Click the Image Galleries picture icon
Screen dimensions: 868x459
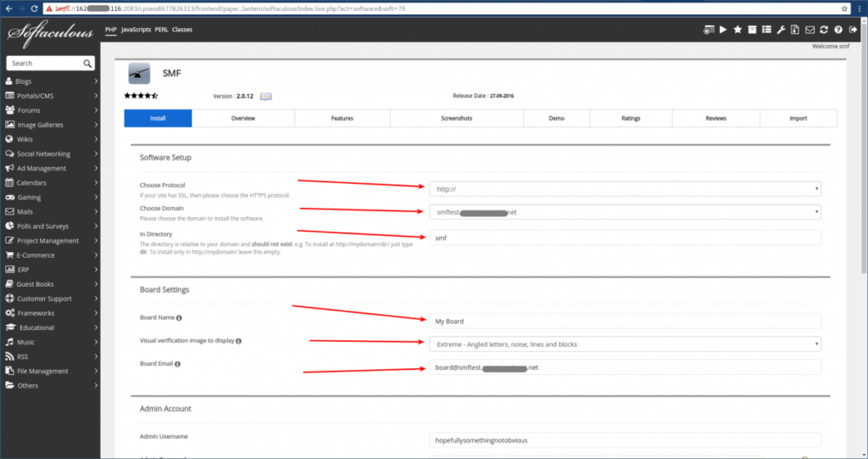9,125
